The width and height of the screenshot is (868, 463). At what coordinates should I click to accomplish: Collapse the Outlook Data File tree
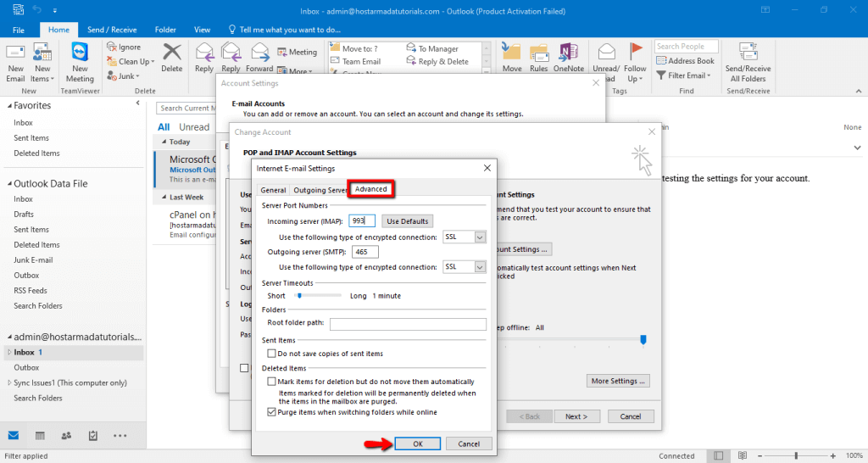pos(9,184)
